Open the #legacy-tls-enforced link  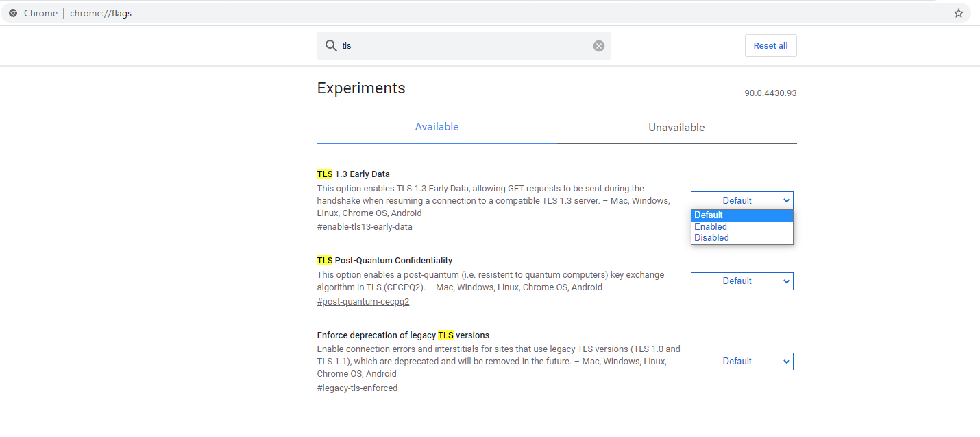pyautogui.click(x=357, y=388)
